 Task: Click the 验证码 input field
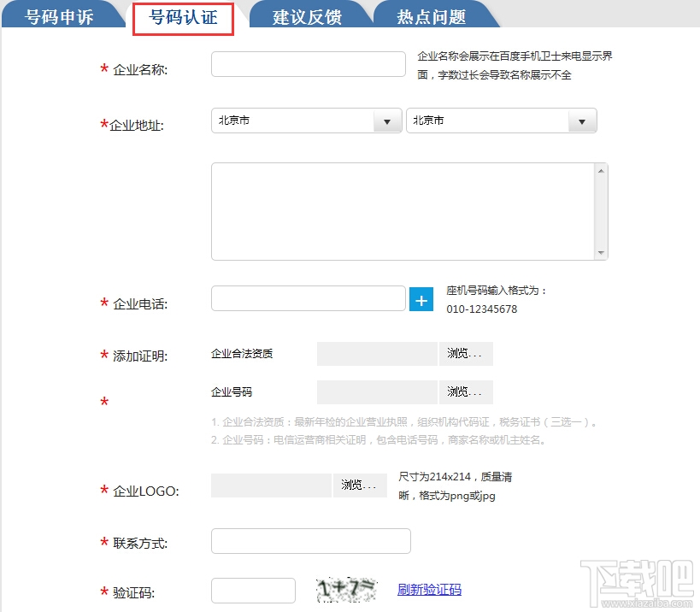click(253, 590)
